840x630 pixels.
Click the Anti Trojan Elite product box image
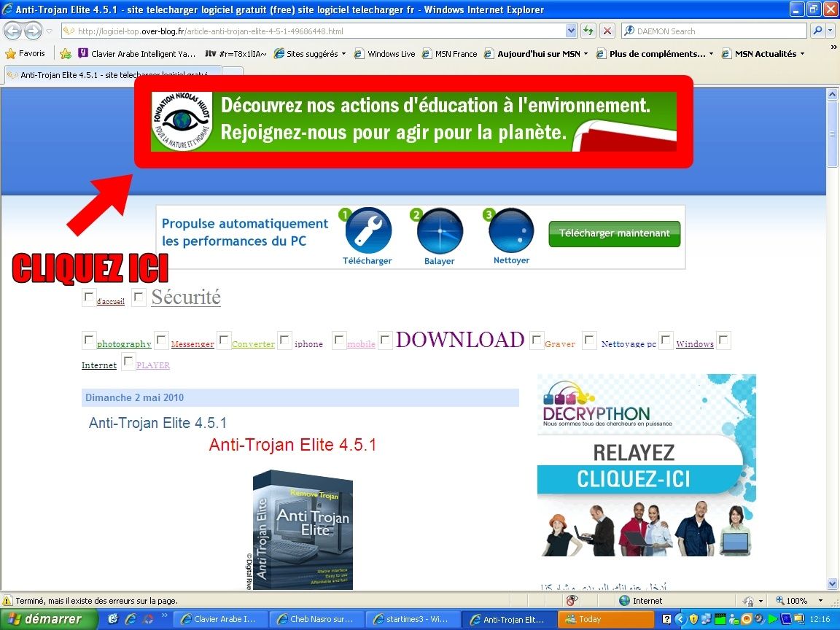click(303, 530)
